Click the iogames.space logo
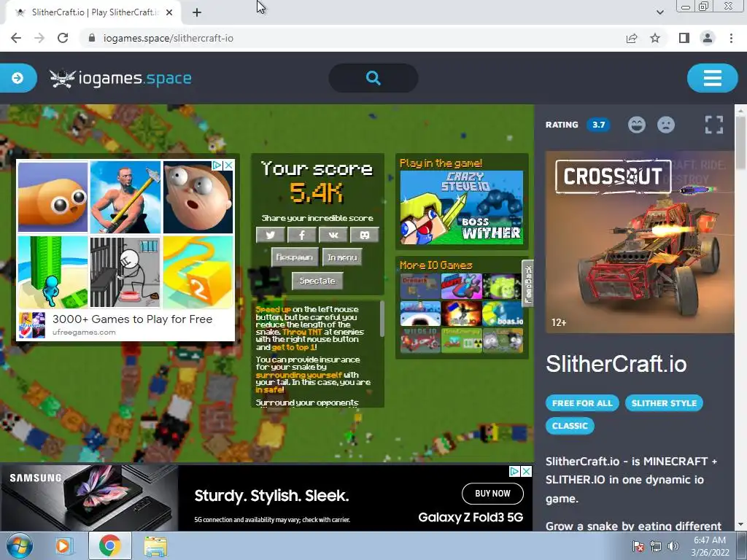747x560 pixels. pyautogui.click(x=120, y=78)
